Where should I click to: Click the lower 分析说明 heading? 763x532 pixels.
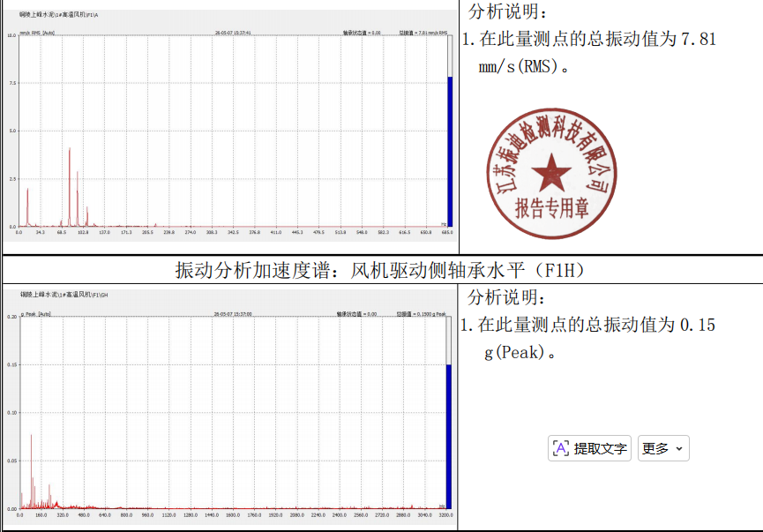pos(507,297)
